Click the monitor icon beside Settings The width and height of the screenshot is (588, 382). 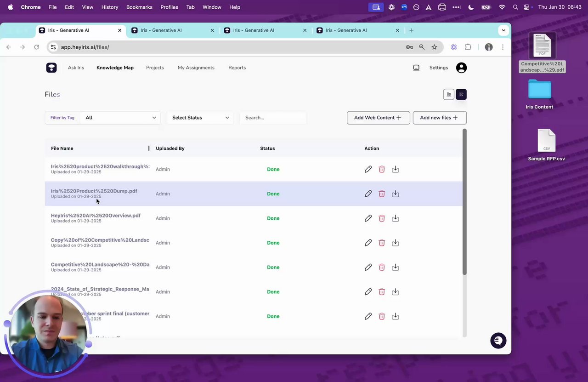(416, 68)
